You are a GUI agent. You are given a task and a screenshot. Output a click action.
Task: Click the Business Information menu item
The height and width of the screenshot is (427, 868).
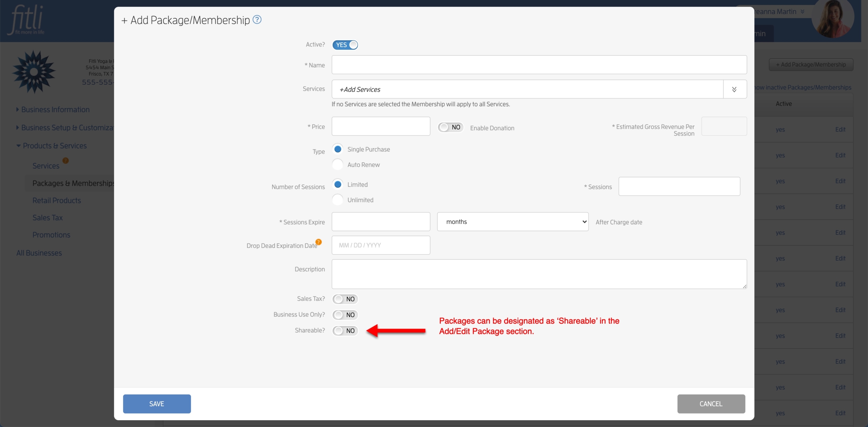55,109
